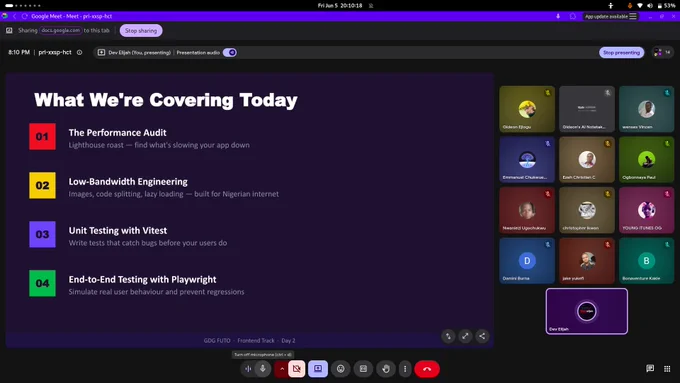Swap the presentation layout icon on the slide
Image resolution: width=680 pixels, height=383 pixels.
[448, 336]
